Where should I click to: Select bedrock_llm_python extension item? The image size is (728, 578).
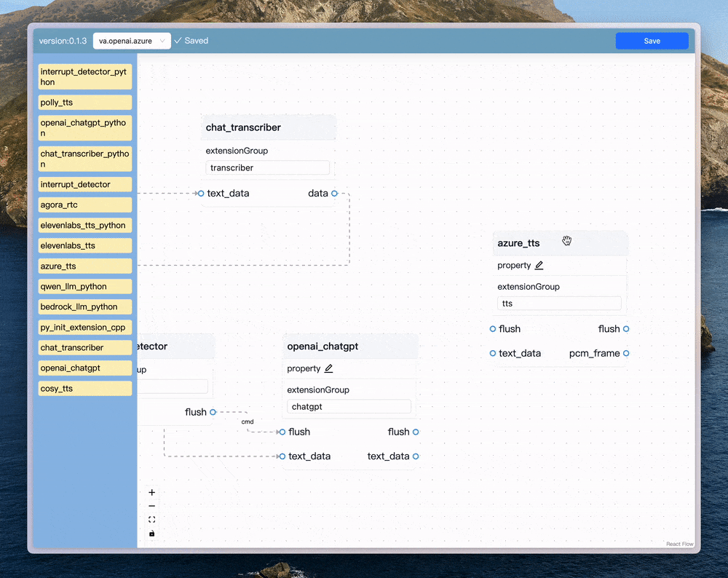click(85, 307)
